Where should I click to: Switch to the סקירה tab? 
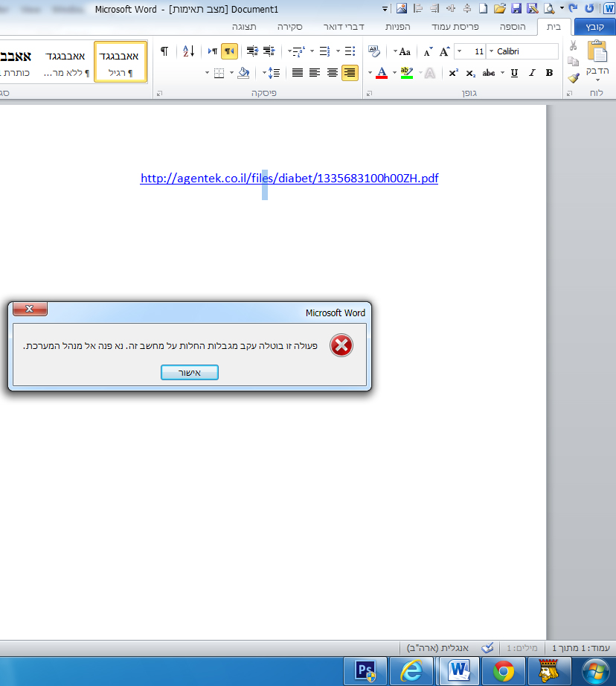click(289, 27)
